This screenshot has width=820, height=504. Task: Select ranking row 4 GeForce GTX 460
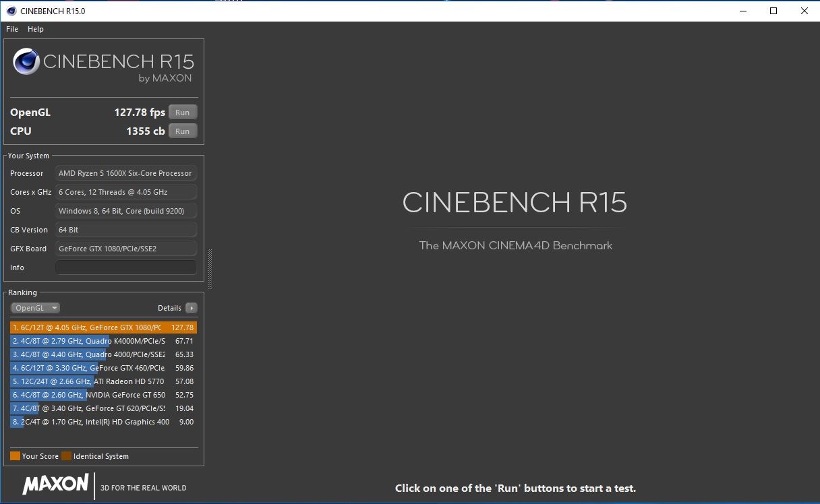tap(104, 368)
